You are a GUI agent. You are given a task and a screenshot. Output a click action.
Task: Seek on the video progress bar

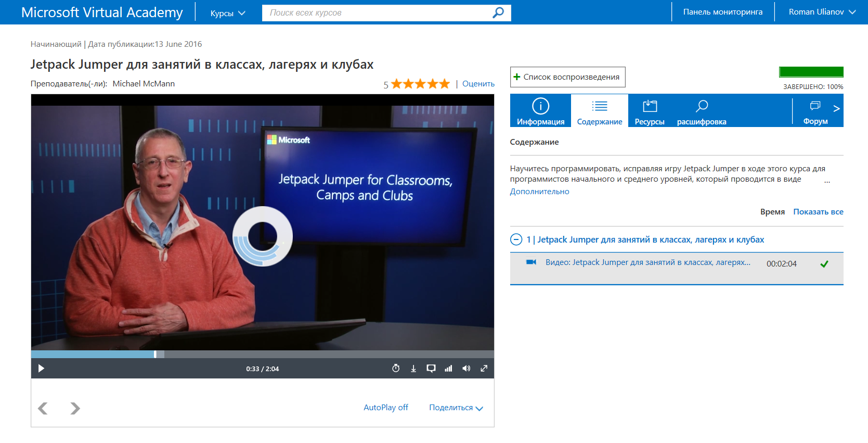263,354
